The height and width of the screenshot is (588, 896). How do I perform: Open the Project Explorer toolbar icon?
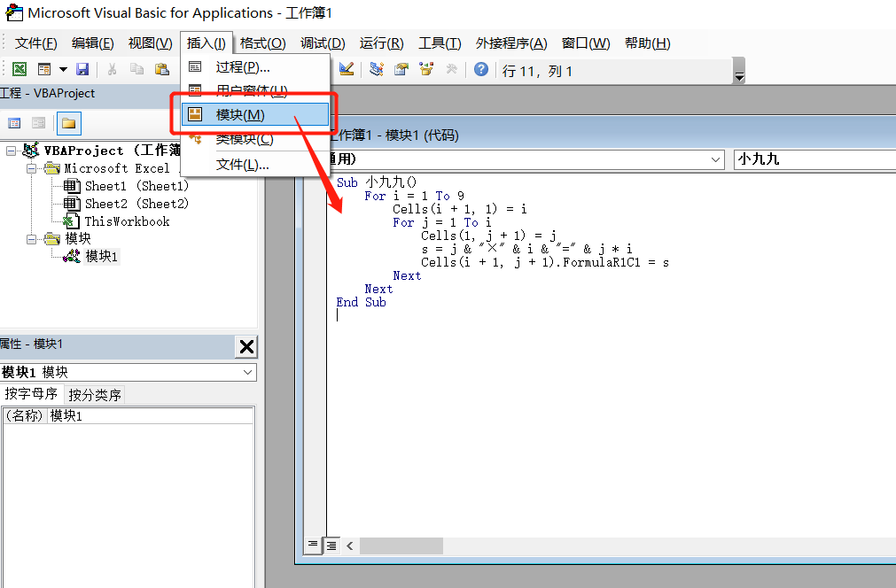pos(376,69)
